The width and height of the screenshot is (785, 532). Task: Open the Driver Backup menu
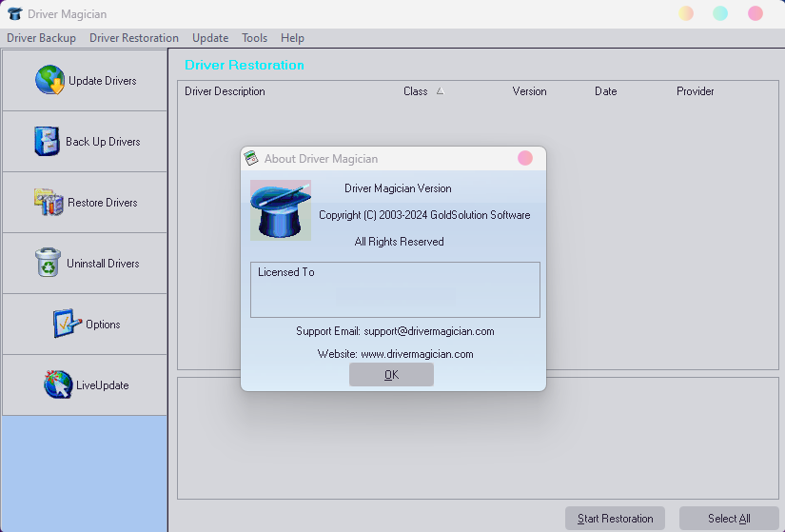(x=41, y=38)
